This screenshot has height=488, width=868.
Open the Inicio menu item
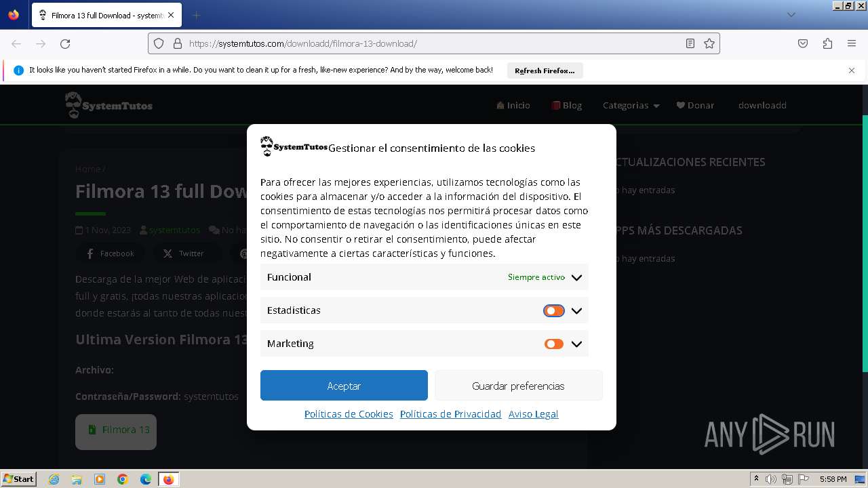click(x=513, y=105)
